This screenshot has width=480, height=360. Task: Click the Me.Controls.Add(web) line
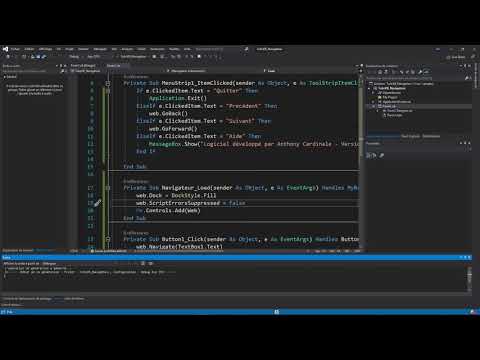pos(168,211)
